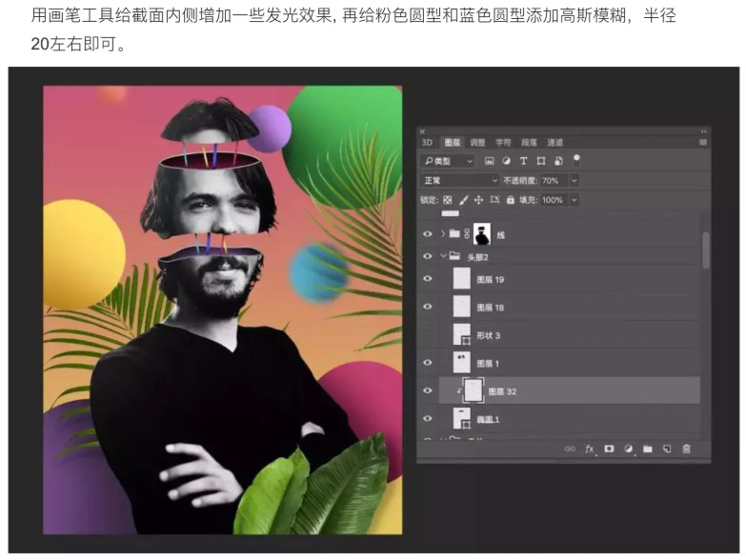The image size is (746, 560).
Task: Click the smart object filter icon
Action: pos(558,161)
